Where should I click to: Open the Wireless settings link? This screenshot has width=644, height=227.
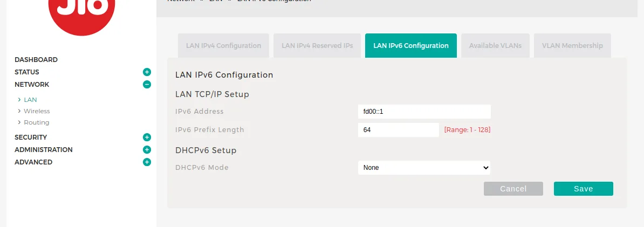[x=37, y=111]
